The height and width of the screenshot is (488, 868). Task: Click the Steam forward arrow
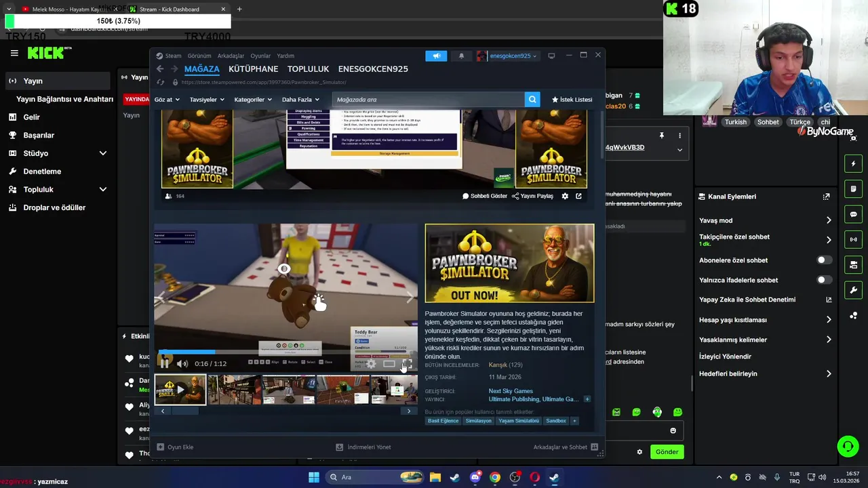pos(174,69)
